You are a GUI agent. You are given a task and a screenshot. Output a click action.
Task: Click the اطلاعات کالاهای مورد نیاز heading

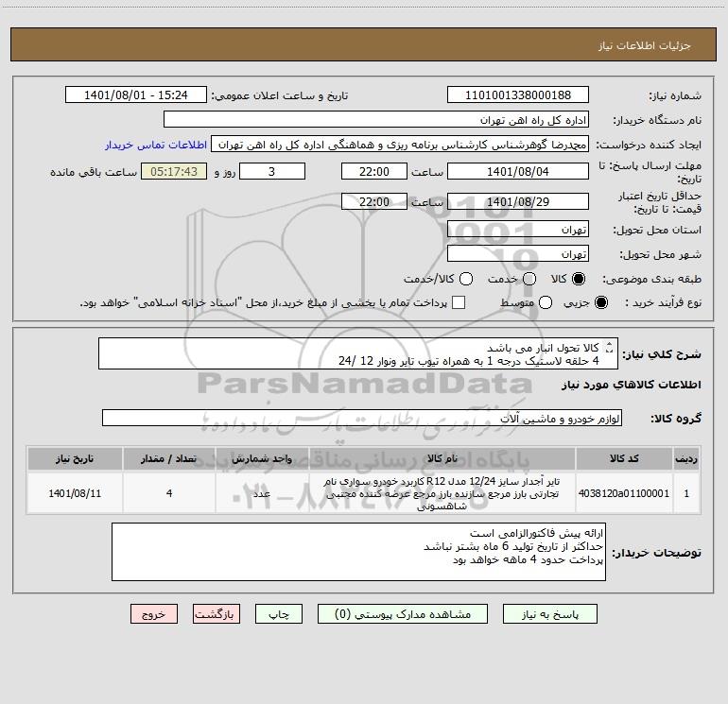pyautogui.click(x=631, y=385)
